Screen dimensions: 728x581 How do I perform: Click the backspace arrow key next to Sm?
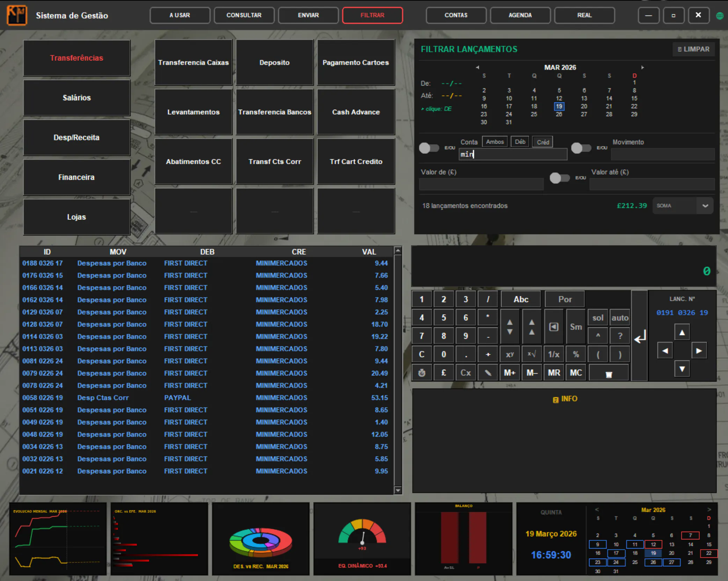click(x=554, y=327)
